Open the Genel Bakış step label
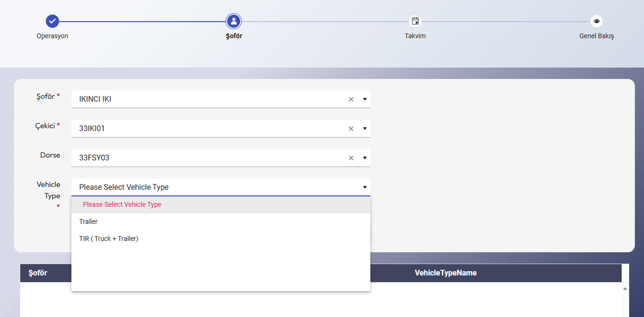The width and height of the screenshot is (644, 317). (596, 36)
